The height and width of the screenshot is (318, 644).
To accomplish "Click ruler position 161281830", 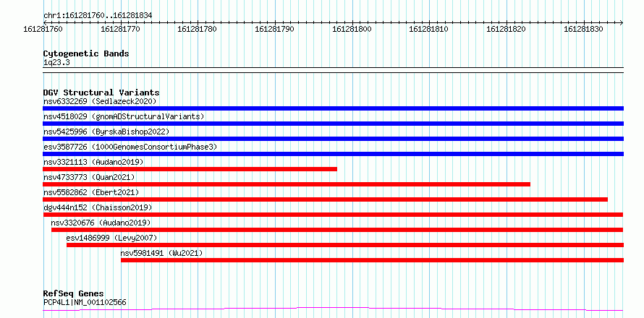I will (584, 29).
